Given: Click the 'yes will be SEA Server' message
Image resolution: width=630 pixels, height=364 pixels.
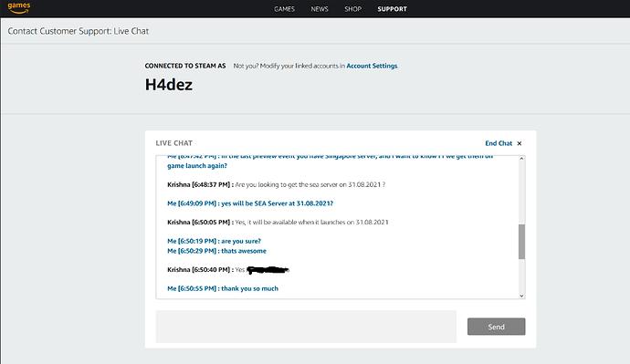Looking at the screenshot, I should (250, 203).
